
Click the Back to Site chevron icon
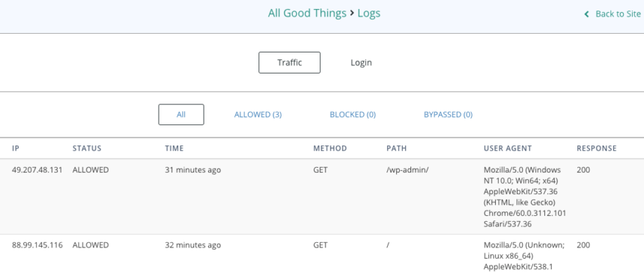click(587, 14)
